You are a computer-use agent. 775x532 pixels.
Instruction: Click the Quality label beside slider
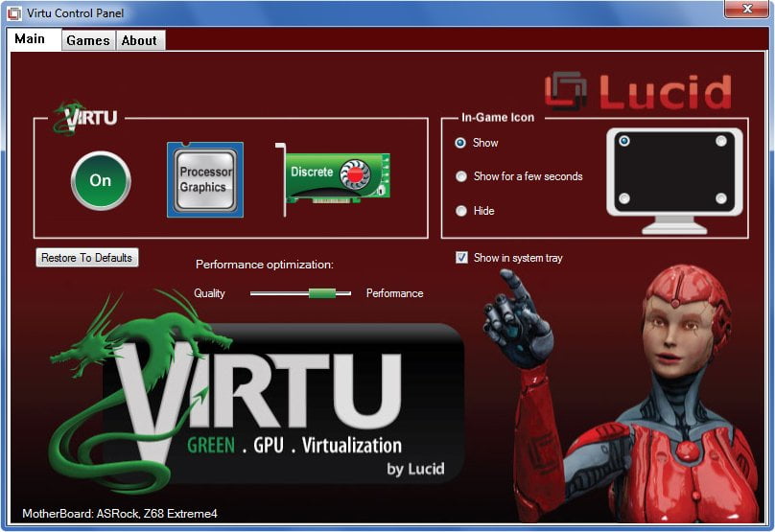click(209, 293)
